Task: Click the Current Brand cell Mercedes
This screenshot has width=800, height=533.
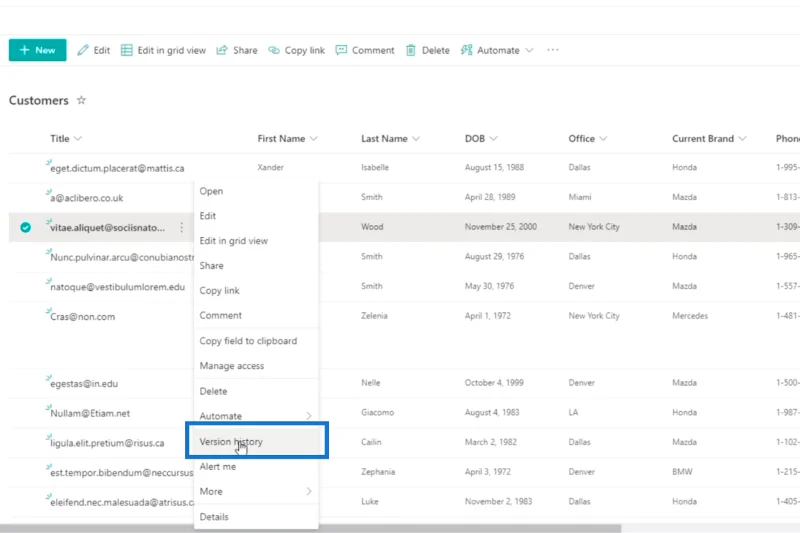Action: (690, 316)
